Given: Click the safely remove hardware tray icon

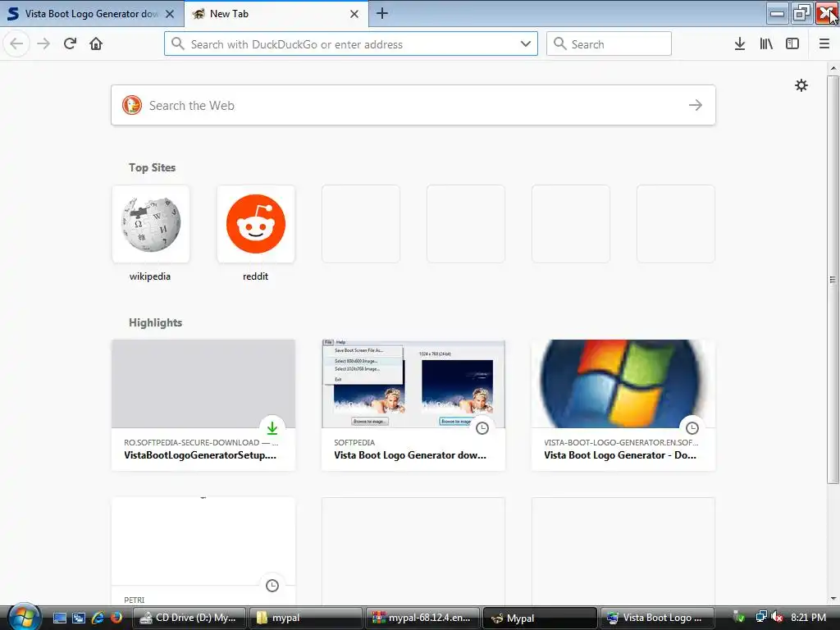Looking at the screenshot, I should [x=739, y=617].
